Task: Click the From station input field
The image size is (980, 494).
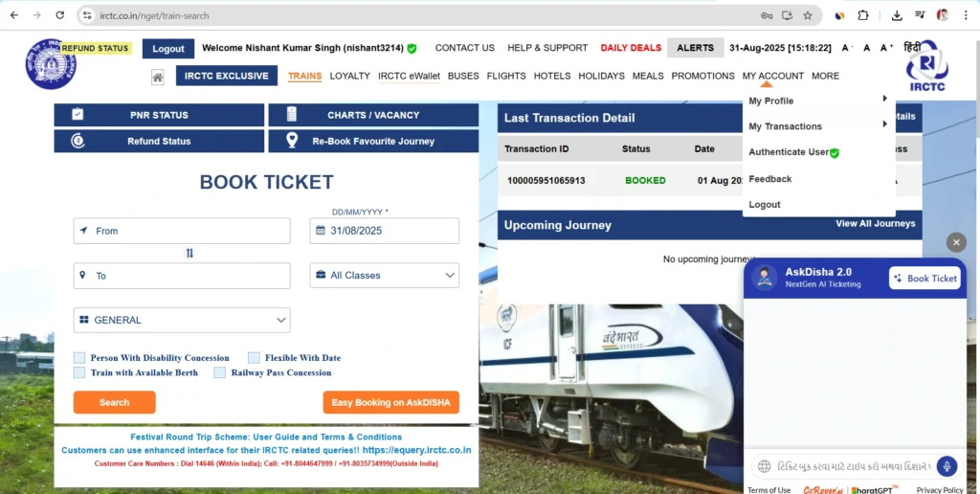Action: click(182, 231)
